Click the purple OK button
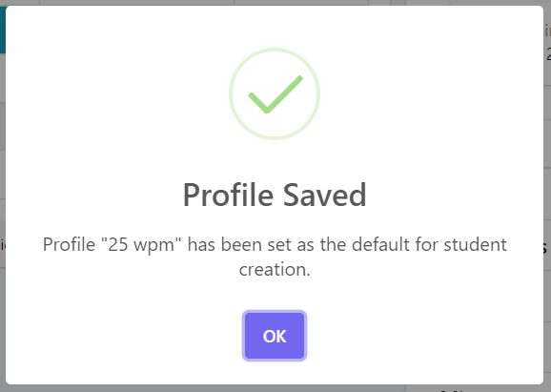Screen dimensions: 551x392 click(275, 336)
